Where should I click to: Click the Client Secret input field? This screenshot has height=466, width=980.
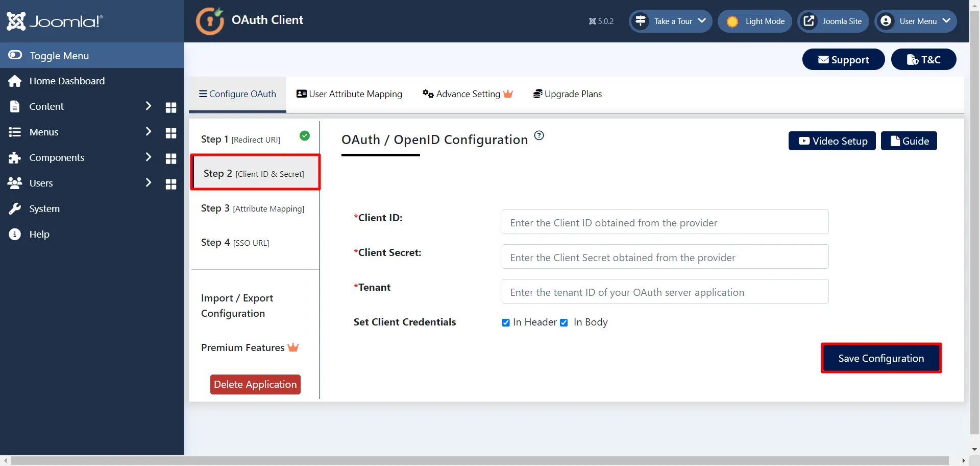click(x=665, y=257)
